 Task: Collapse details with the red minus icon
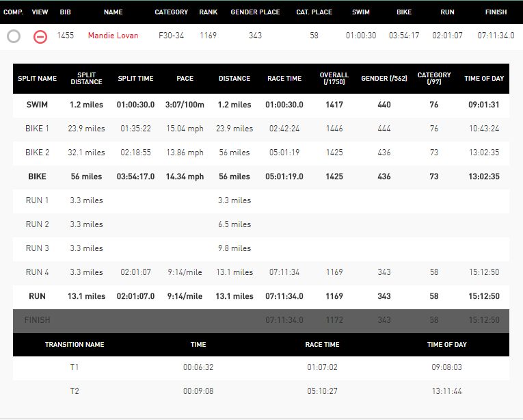tap(40, 36)
